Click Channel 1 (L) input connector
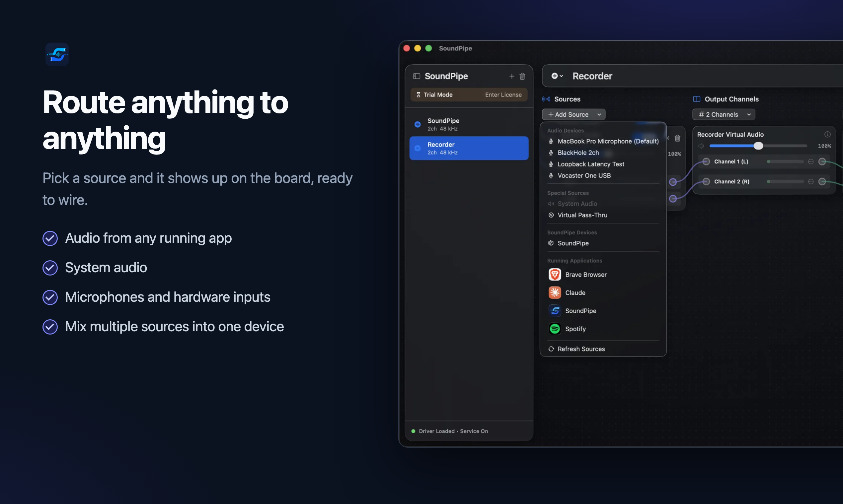 (x=706, y=162)
